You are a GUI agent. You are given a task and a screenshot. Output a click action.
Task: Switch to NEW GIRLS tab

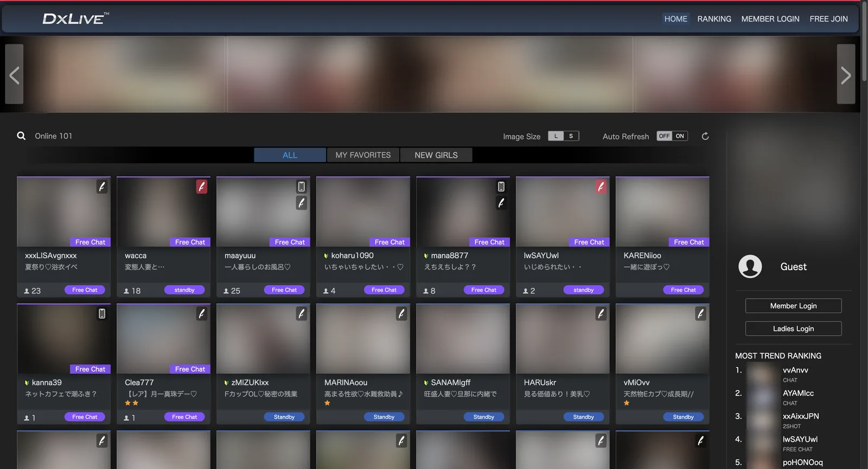(x=436, y=155)
